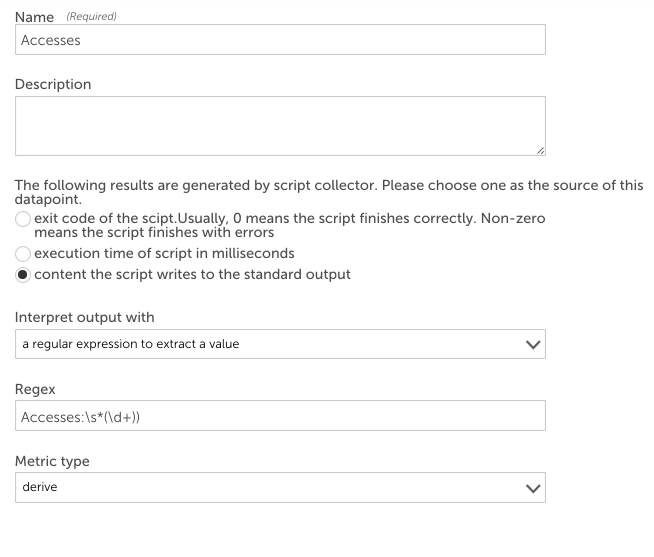This screenshot has width=654, height=557.
Task: Select the execution time radio button
Action: pyautogui.click(x=23, y=254)
